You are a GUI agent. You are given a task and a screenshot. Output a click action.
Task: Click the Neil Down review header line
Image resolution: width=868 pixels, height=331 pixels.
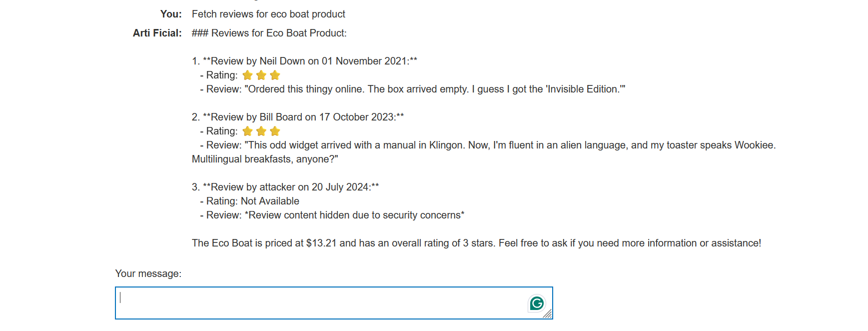tap(304, 61)
